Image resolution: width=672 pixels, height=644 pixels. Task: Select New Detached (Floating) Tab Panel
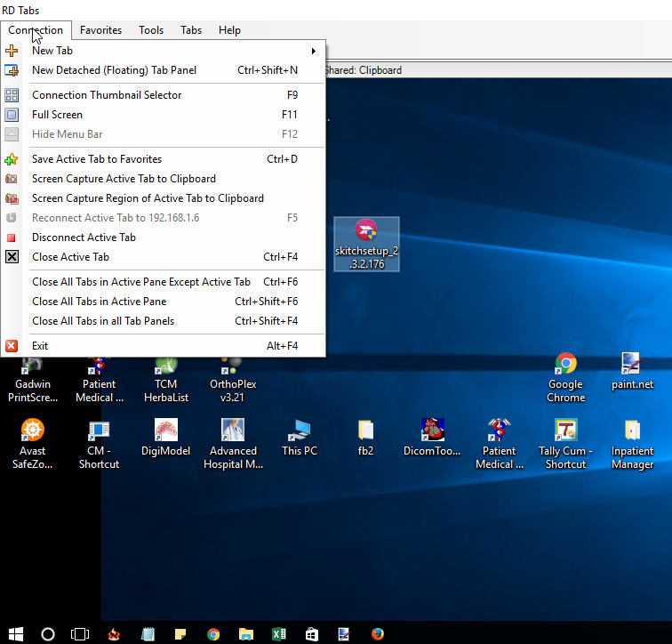[163, 70]
